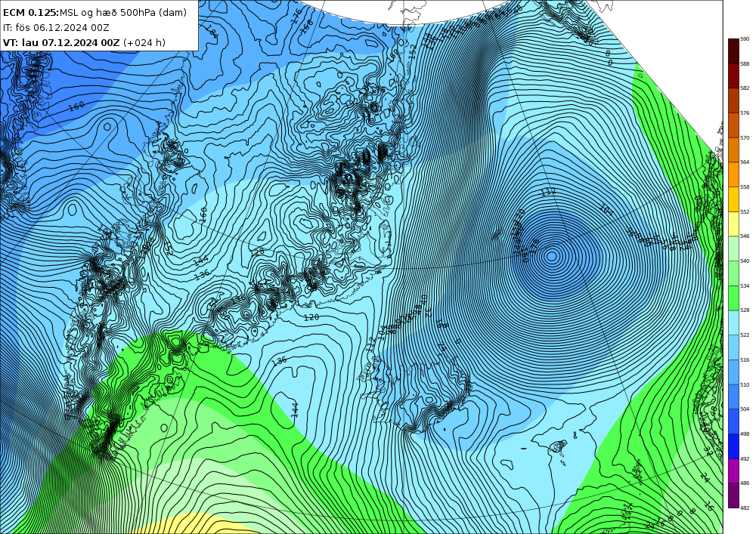
Task: Click the 528 value on the legend
Action: point(745,310)
